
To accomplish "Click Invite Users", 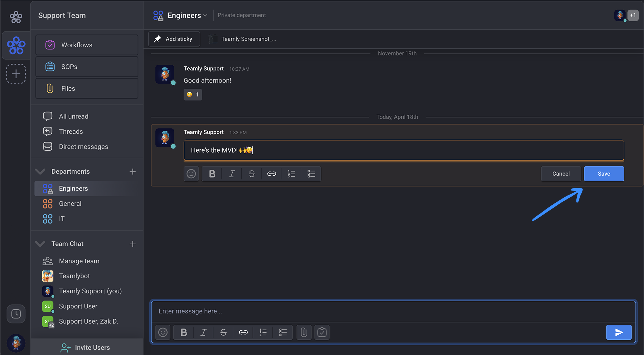I will (87, 347).
